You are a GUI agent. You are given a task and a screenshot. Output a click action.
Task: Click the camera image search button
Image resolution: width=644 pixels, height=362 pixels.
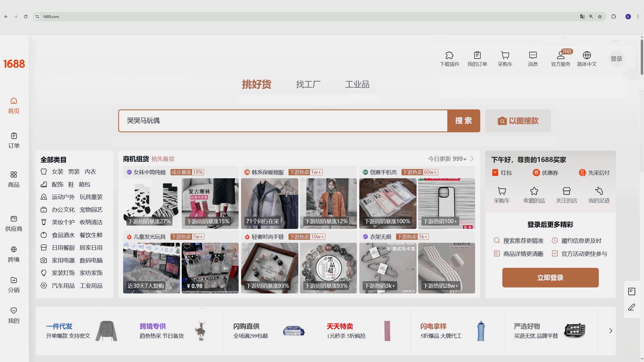pyautogui.click(x=518, y=121)
